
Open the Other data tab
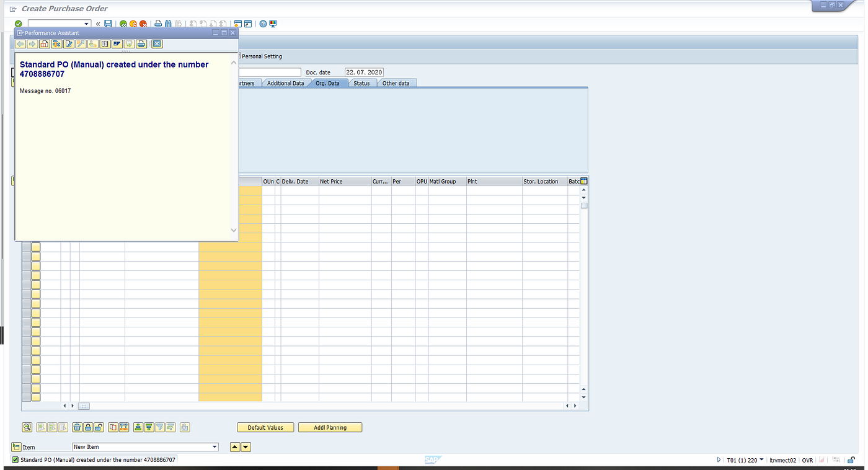coord(396,82)
